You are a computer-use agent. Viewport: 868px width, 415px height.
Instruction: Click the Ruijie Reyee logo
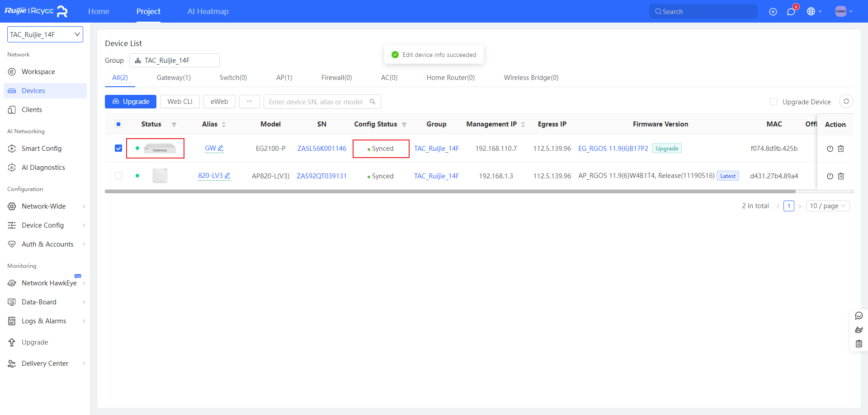[36, 11]
